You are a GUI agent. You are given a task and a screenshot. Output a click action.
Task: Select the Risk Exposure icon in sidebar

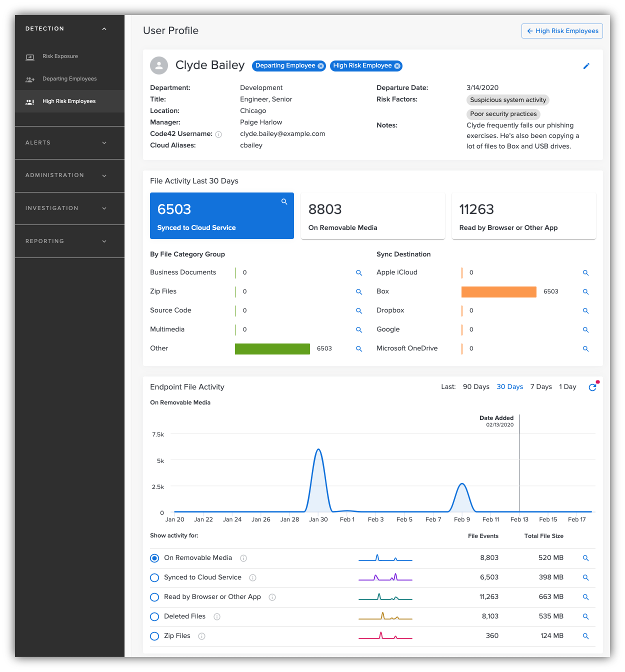[x=30, y=56]
